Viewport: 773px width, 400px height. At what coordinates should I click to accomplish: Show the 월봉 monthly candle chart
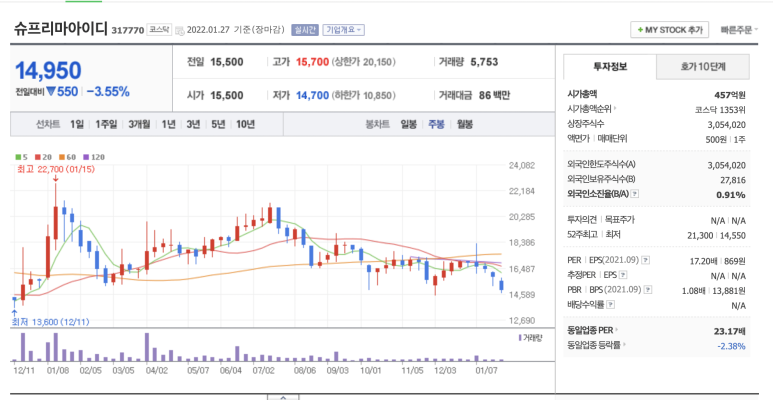(464, 124)
